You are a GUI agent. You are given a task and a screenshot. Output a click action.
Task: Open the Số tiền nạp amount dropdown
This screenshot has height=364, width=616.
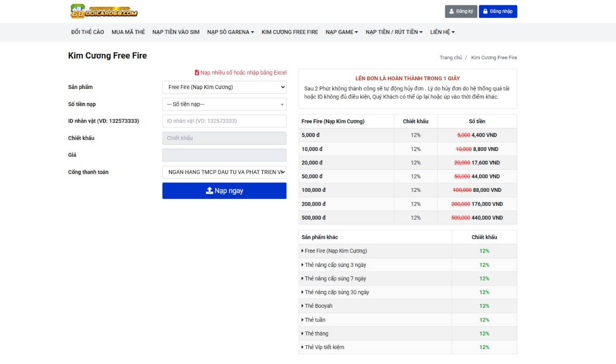pyautogui.click(x=224, y=104)
